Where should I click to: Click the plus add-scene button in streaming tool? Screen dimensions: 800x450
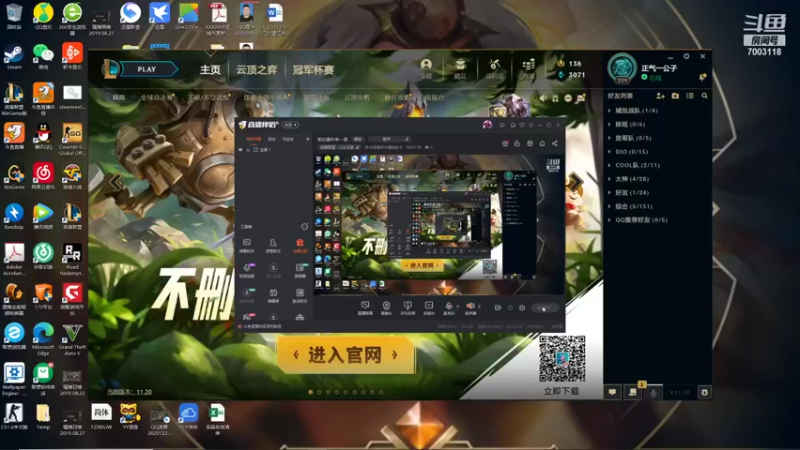pos(307,139)
